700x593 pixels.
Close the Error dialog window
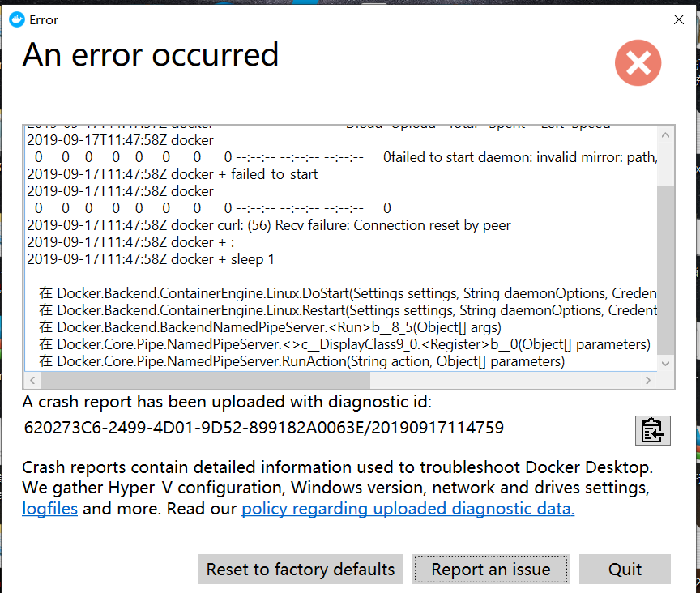679,19
